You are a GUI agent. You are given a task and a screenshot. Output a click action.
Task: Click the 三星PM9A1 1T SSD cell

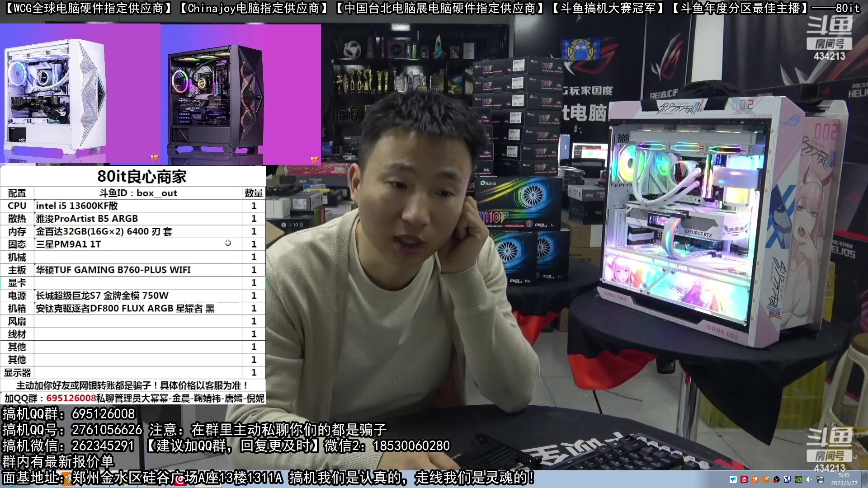pos(138,244)
